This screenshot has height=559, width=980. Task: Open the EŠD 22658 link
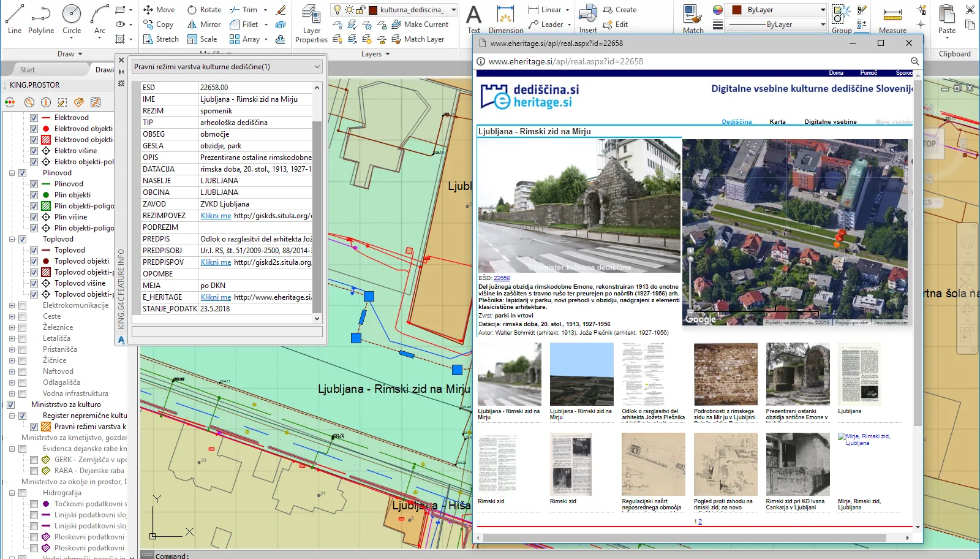pos(502,278)
